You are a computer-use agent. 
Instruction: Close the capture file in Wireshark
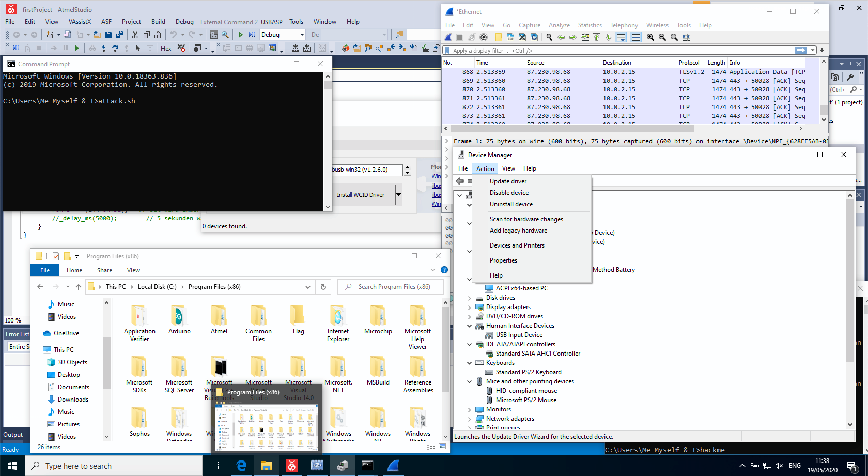[x=522, y=37]
